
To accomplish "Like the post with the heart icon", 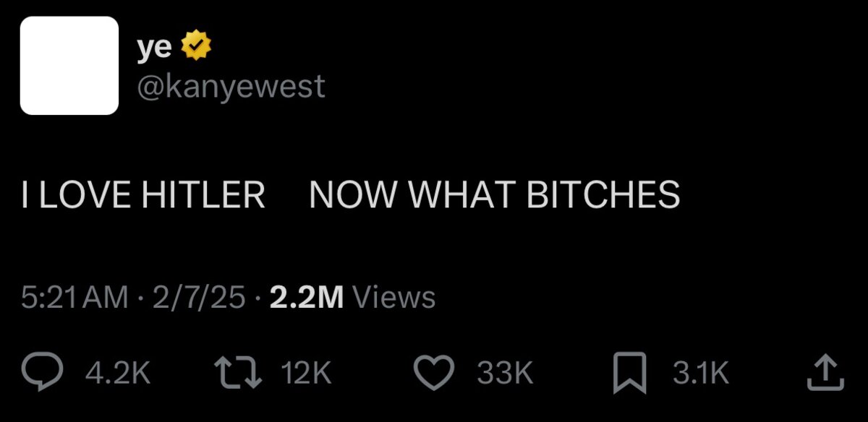I will pos(433,374).
